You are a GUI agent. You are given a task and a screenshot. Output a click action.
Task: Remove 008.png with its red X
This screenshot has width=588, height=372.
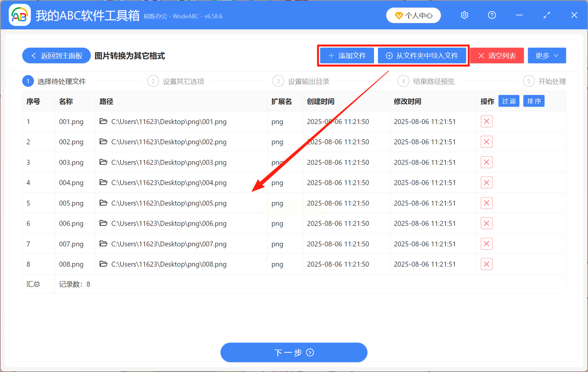(x=487, y=264)
